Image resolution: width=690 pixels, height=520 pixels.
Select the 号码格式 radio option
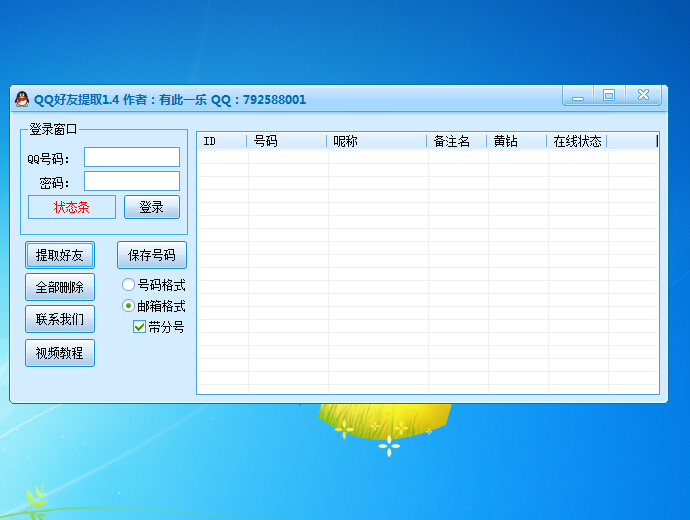coord(129,285)
